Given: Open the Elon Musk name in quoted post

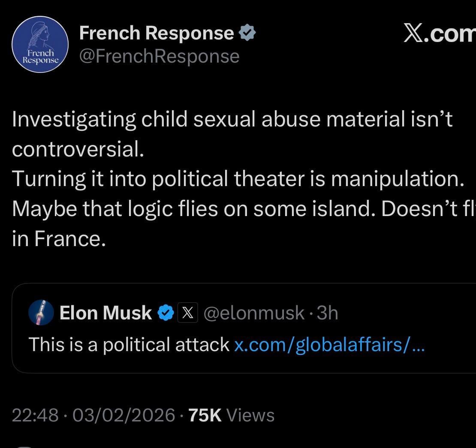Looking at the screenshot, I should (x=105, y=313).
